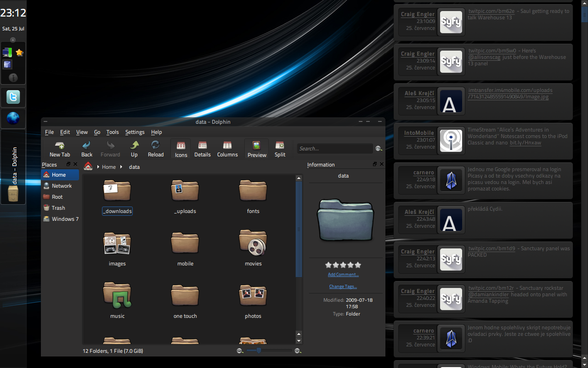The image size is (588, 368).
Task: Select Home in Places panel
Action: click(x=60, y=175)
